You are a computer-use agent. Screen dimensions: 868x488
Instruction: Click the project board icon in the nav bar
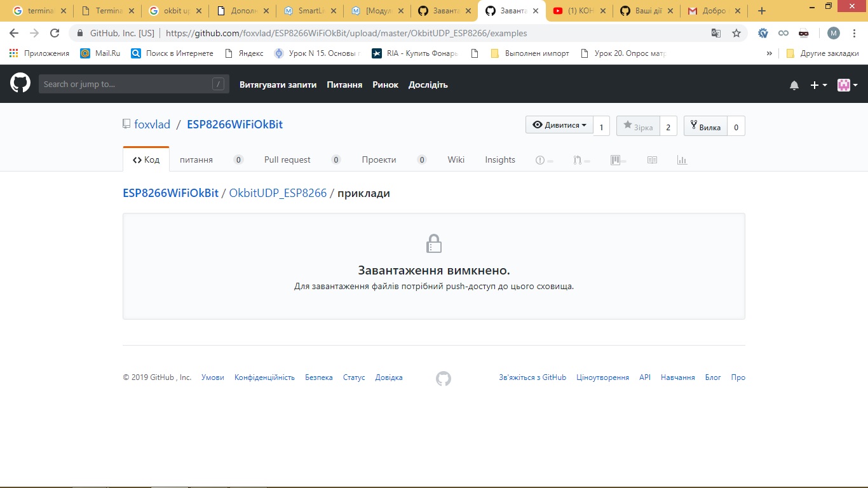614,159
